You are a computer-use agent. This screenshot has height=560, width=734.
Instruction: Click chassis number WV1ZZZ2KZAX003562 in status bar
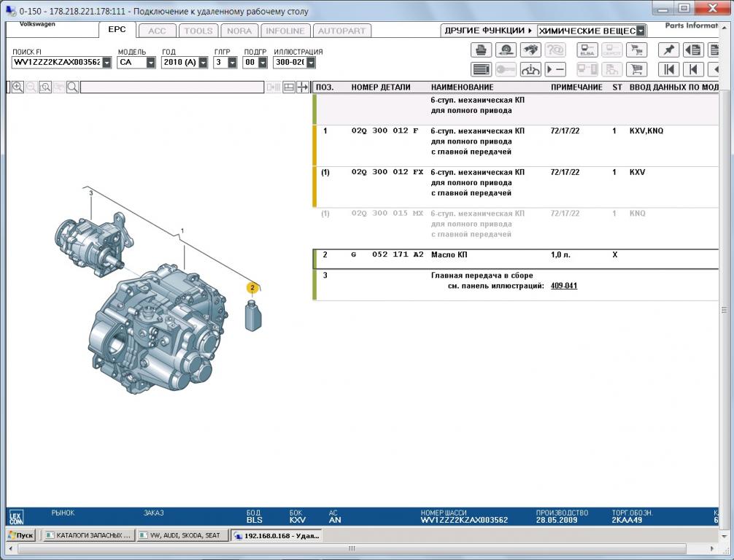[x=464, y=520]
